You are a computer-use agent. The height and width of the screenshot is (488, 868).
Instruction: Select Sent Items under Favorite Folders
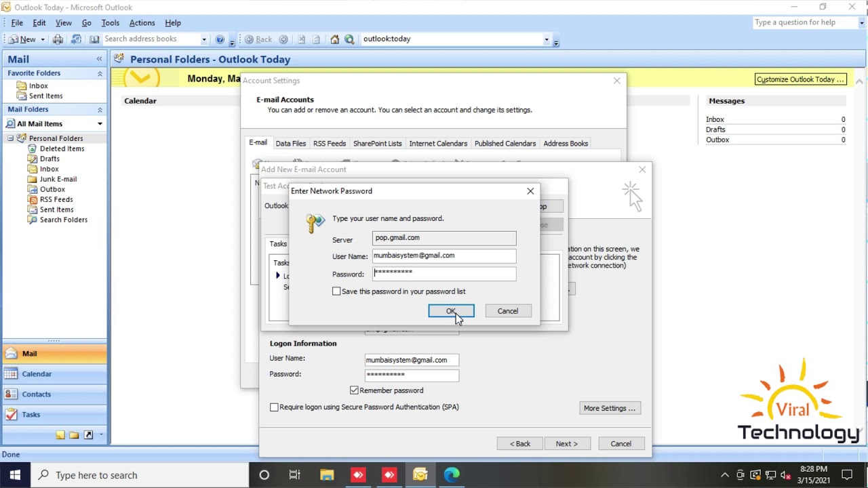pos(45,96)
